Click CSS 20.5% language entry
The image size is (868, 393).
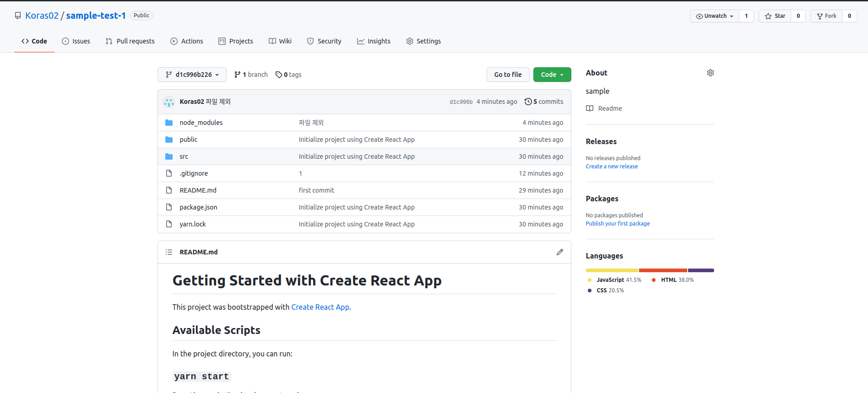pyautogui.click(x=606, y=291)
